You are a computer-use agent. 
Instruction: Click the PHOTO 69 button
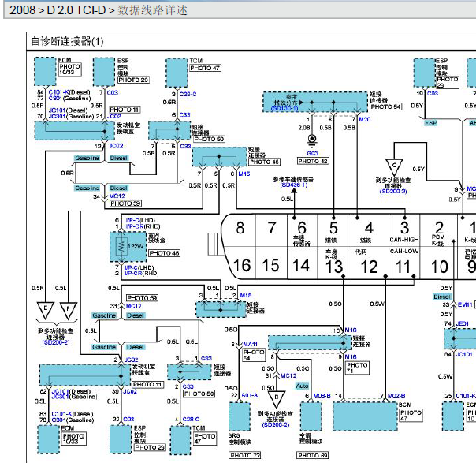(313, 455)
